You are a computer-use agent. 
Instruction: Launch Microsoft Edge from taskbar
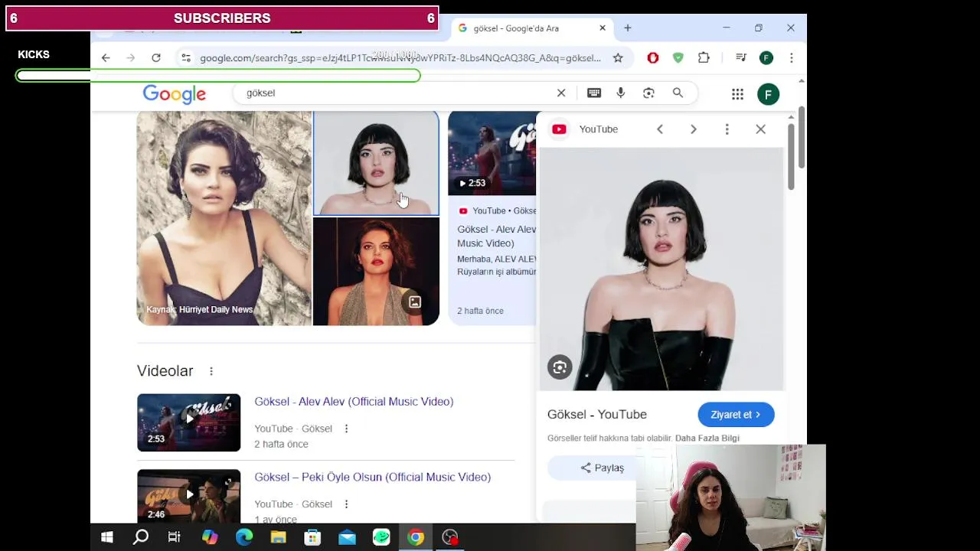(x=244, y=537)
